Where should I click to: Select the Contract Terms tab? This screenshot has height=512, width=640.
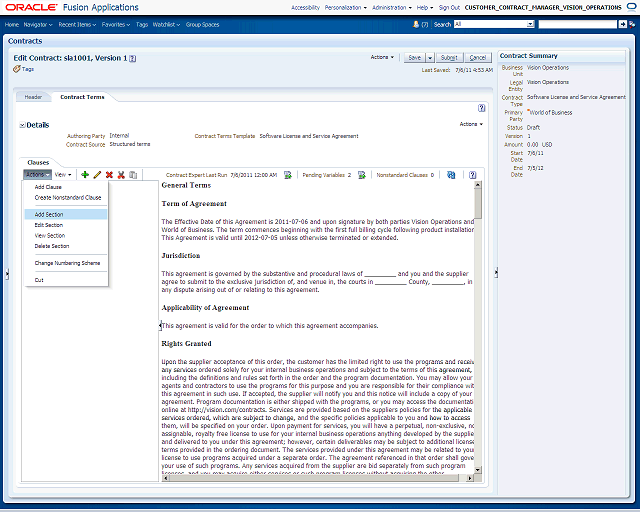82,97
